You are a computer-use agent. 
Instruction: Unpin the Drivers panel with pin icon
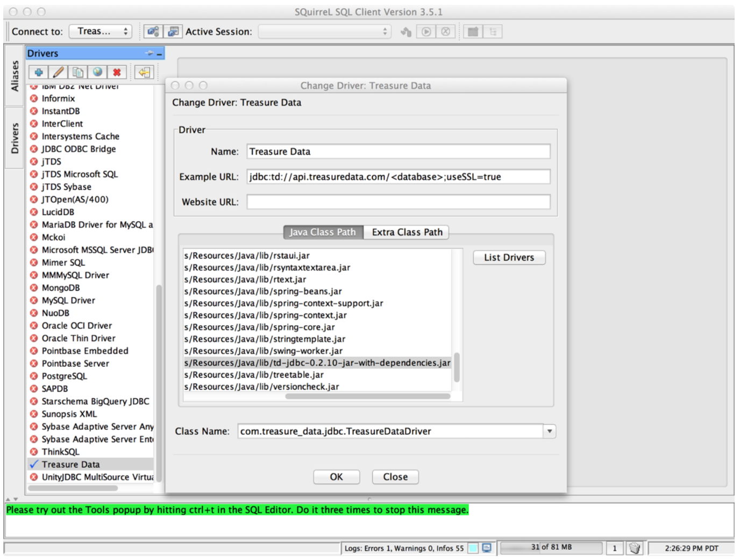149,53
